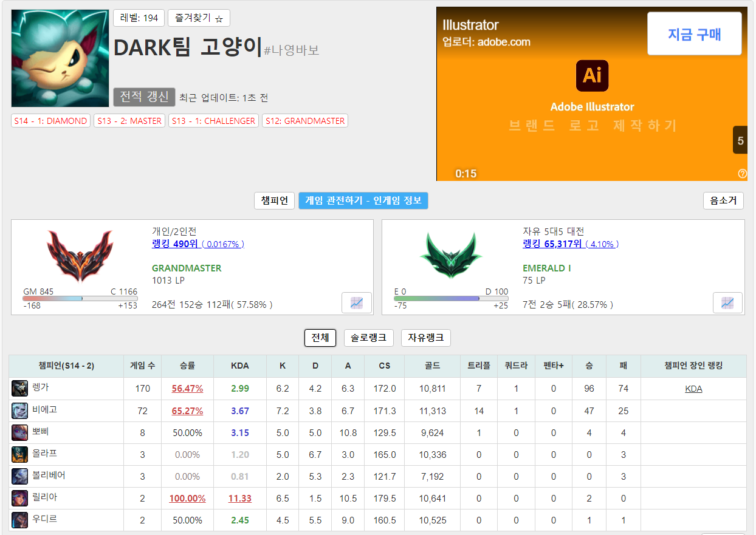
Task: Select the 솔로랭크 filter tab
Action: pos(369,338)
